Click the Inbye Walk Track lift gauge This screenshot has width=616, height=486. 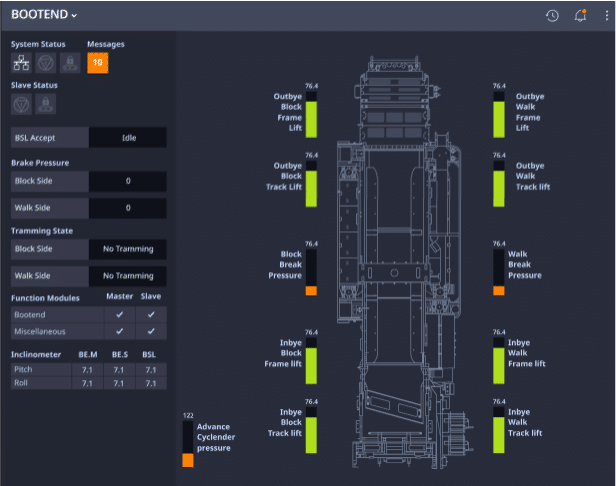click(499, 430)
